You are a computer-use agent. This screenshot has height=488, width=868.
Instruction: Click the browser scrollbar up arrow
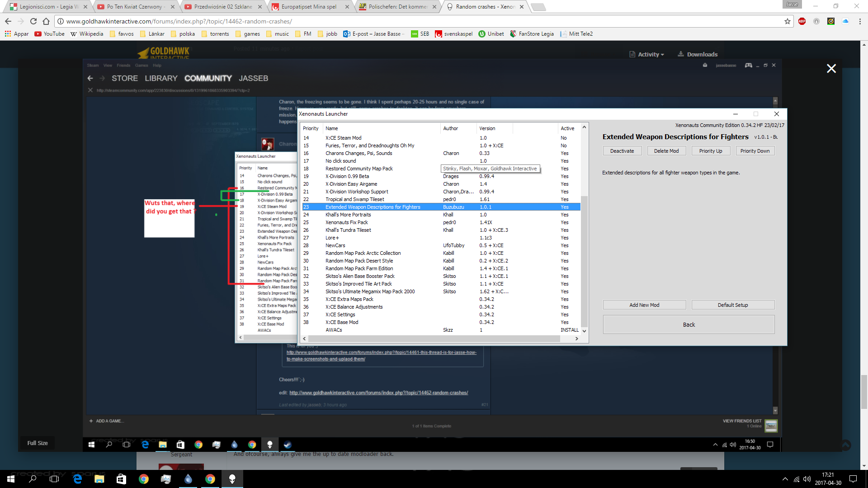[x=864, y=45]
